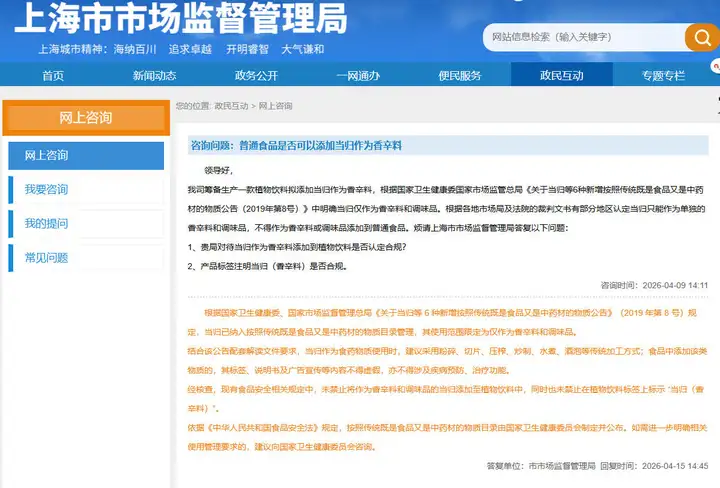
Task: Click the 回复时间: 2026-04-15 14:45 text
Action: click(654, 466)
